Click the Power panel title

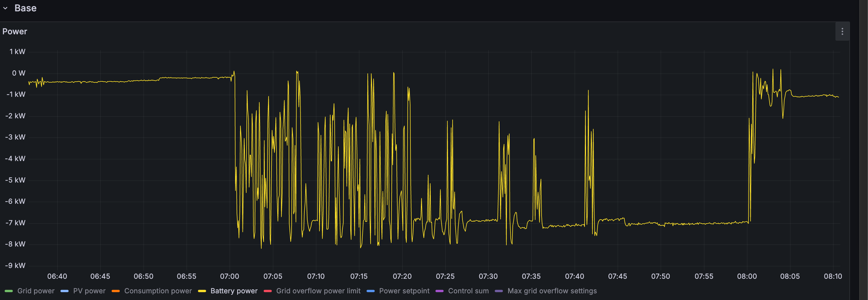tap(15, 31)
